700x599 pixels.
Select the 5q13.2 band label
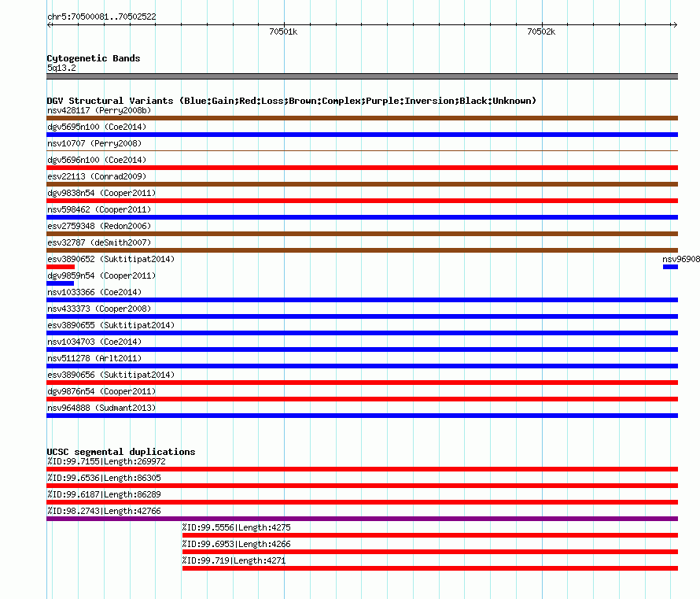pos(61,68)
